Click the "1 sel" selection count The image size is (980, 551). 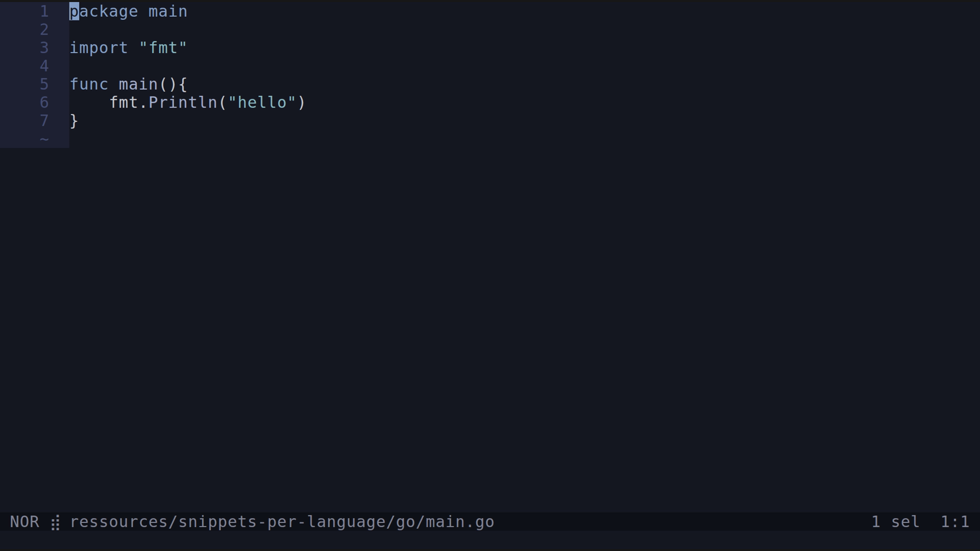point(895,522)
